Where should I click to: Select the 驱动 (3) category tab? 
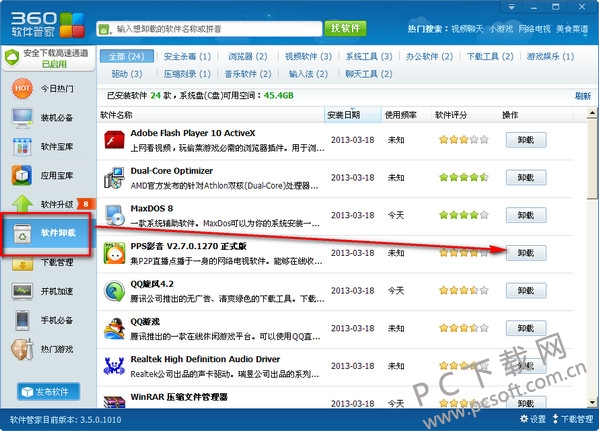click(x=127, y=74)
